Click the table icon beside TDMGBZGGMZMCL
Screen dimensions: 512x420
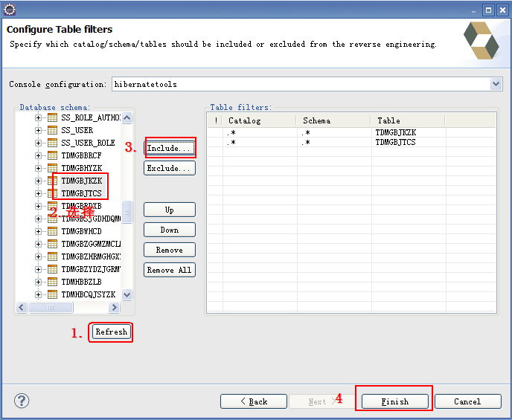52,244
